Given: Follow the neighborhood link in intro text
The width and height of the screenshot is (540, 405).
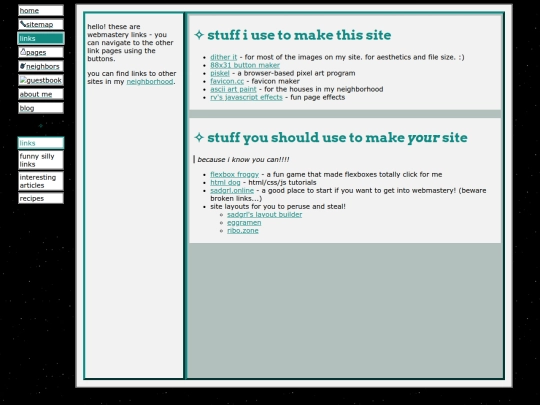Looking at the screenshot, I should click(150, 82).
